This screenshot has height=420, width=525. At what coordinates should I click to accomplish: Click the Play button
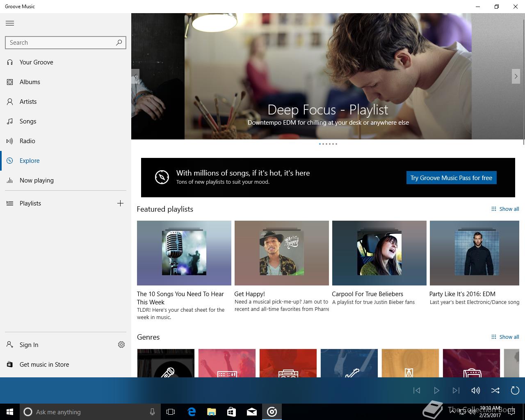(436, 390)
